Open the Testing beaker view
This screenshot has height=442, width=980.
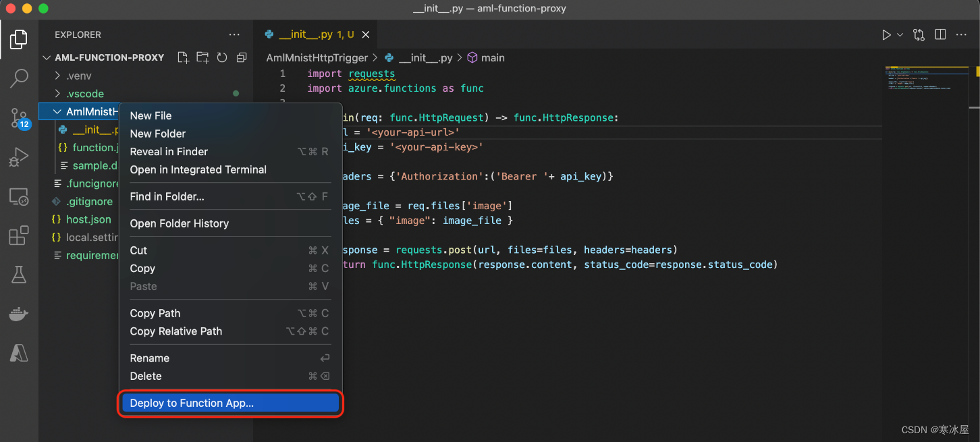pos(19,275)
